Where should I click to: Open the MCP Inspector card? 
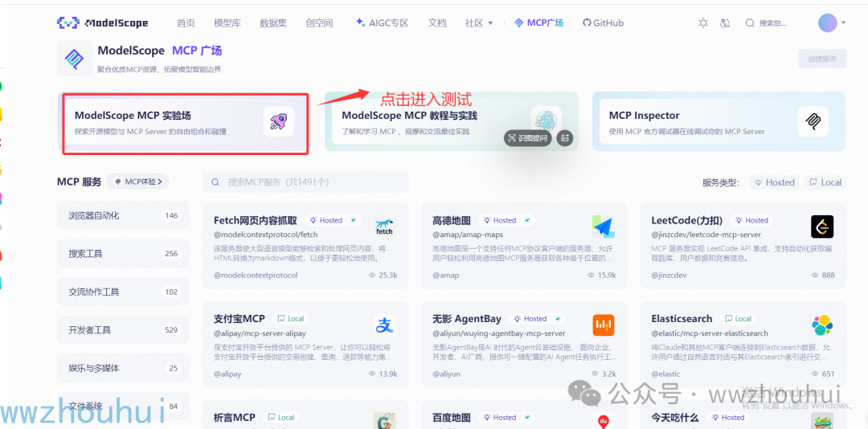pos(719,122)
